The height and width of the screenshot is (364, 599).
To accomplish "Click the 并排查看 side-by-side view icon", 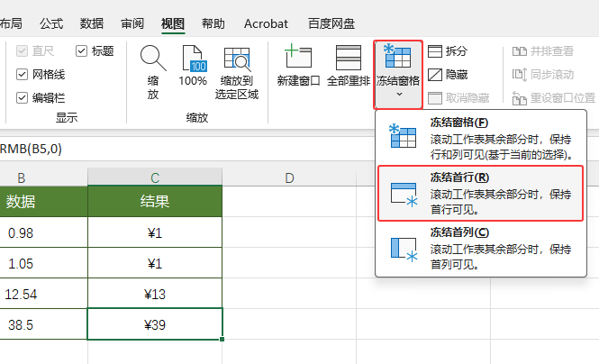I will point(519,51).
